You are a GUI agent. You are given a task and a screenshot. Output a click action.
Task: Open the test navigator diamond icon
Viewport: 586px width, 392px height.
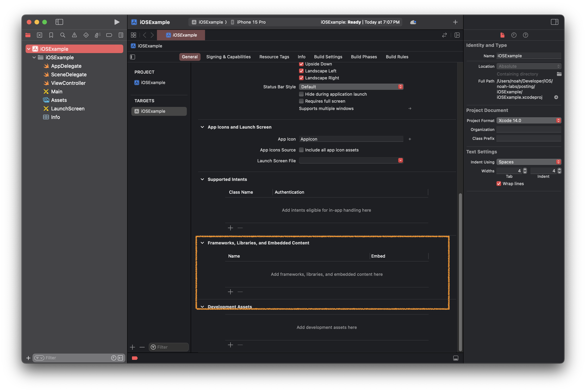point(86,35)
